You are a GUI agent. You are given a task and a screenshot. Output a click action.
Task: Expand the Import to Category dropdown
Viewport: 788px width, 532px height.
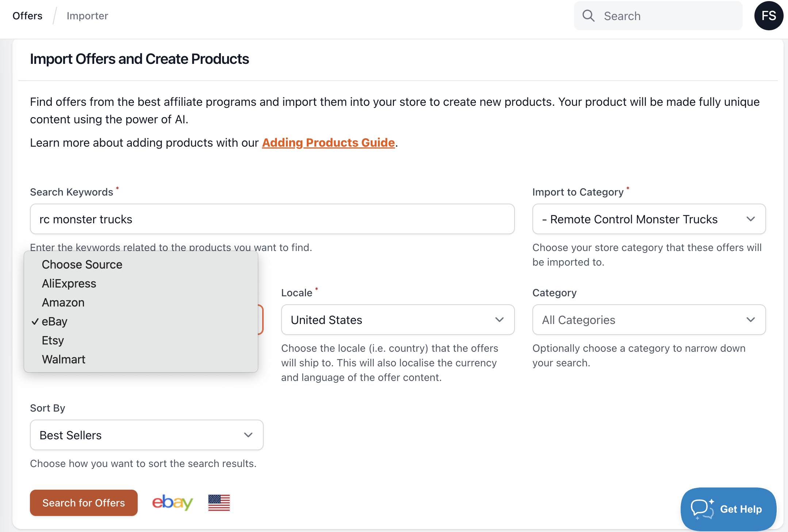[649, 219]
